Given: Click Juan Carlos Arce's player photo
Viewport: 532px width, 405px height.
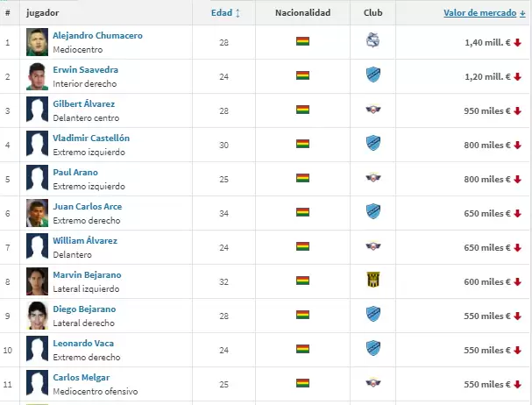Looking at the screenshot, I should click(37, 212).
